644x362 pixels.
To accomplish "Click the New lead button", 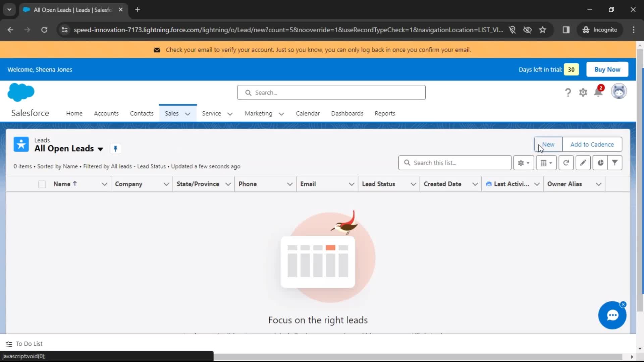I will 548,144.
